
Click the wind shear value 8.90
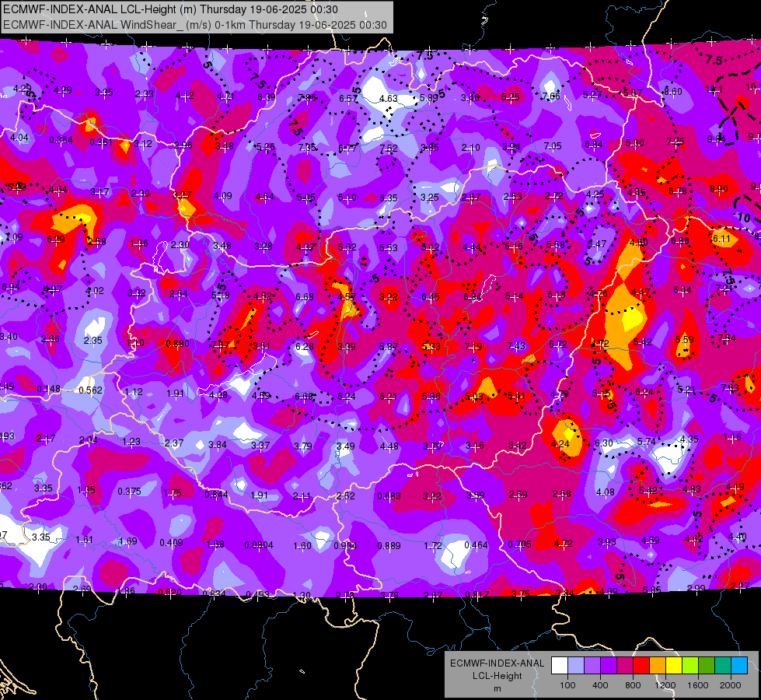point(719,189)
